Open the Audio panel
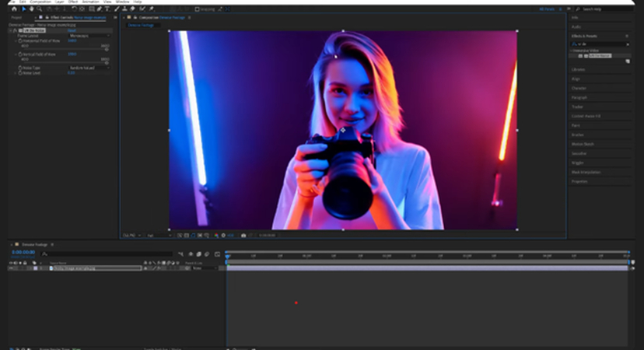Image resolution: width=644 pixels, height=350 pixels. pos(576,26)
